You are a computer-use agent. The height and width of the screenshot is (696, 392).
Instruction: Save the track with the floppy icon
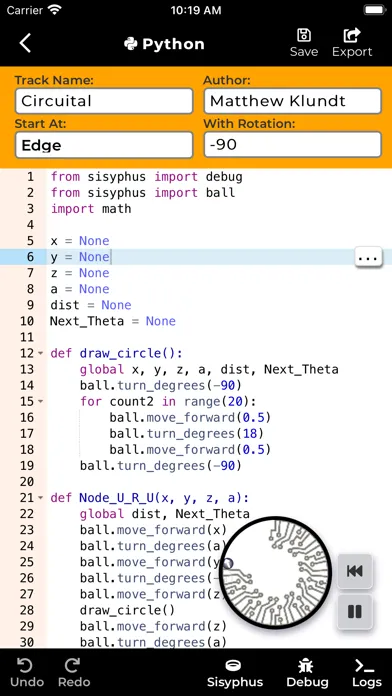pyautogui.click(x=304, y=43)
